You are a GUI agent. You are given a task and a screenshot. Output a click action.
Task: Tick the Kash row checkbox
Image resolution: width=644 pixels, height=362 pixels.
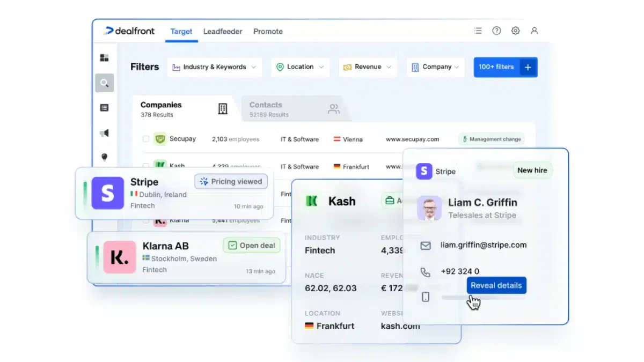coord(145,166)
